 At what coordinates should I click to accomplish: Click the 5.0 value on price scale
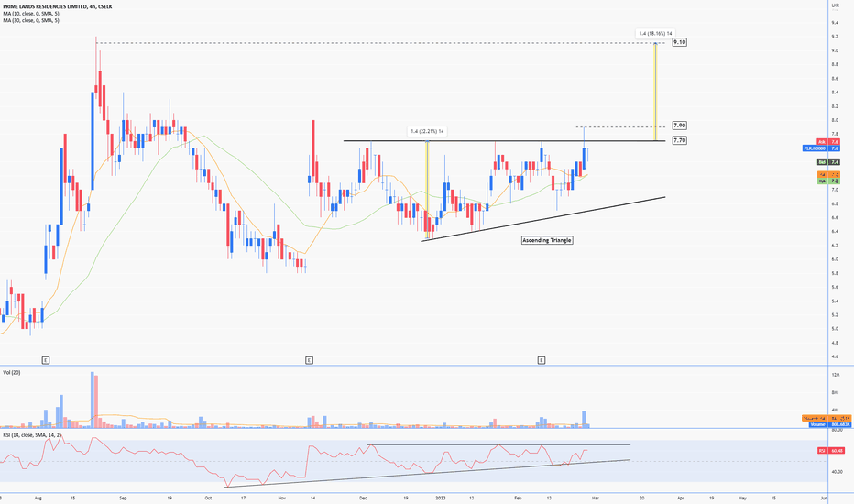point(835,329)
